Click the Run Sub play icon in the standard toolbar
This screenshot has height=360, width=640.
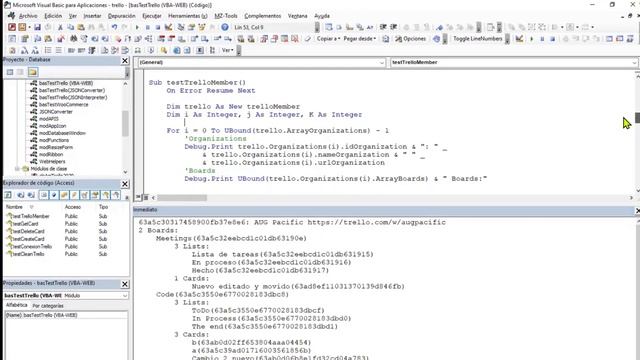click(137, 27)
